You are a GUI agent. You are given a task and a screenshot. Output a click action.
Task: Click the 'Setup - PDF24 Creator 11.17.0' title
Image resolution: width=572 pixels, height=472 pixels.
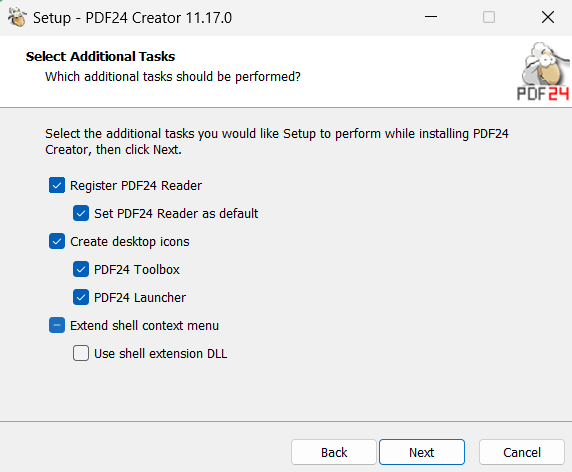click(132, 18)
